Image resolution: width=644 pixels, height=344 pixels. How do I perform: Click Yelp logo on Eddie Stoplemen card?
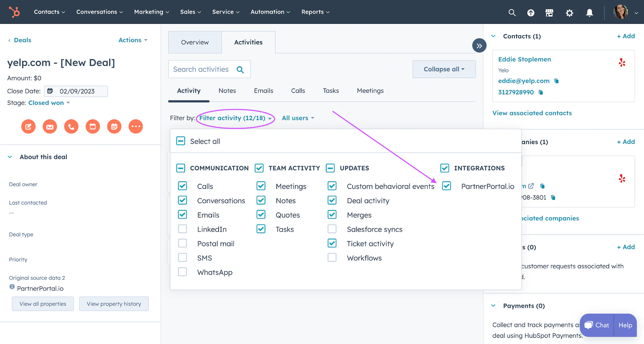[x=622, y=62]
